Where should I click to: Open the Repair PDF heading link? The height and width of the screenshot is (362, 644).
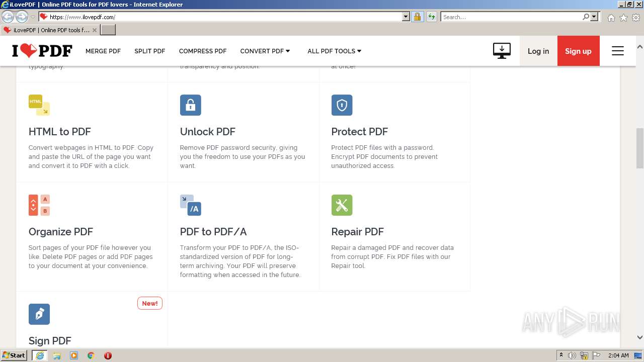point(358,232)
